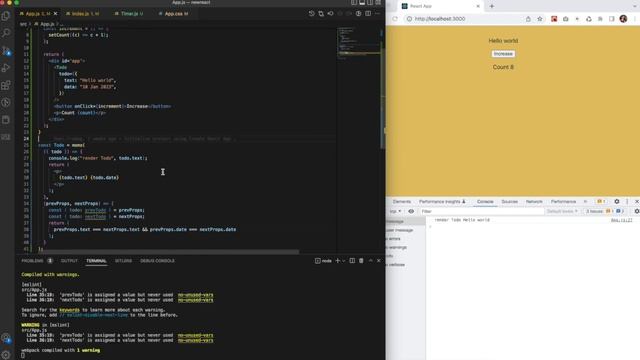Click the 3 Issues counter in the Console toolbar
640x360 pixels.
click(604, 211)
